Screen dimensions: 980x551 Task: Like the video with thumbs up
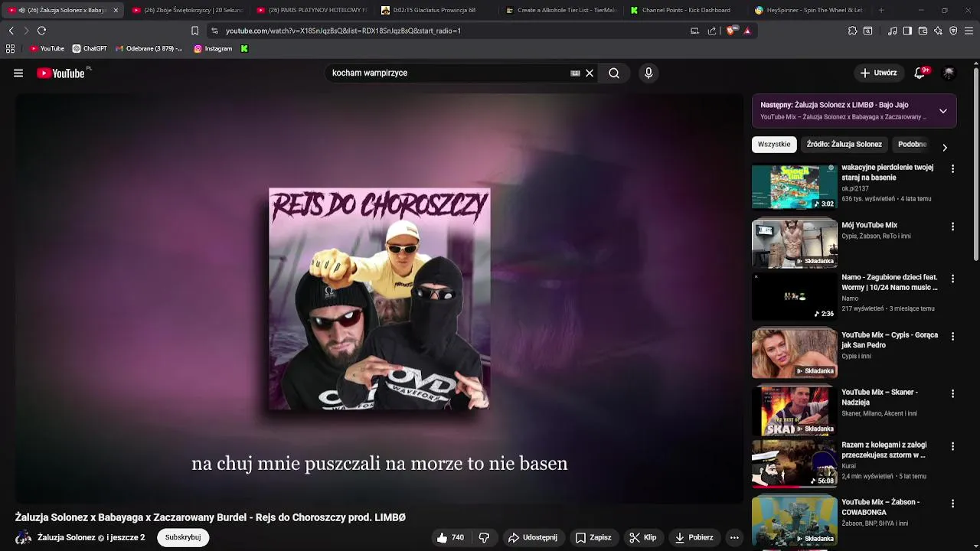tap(450, 538)
